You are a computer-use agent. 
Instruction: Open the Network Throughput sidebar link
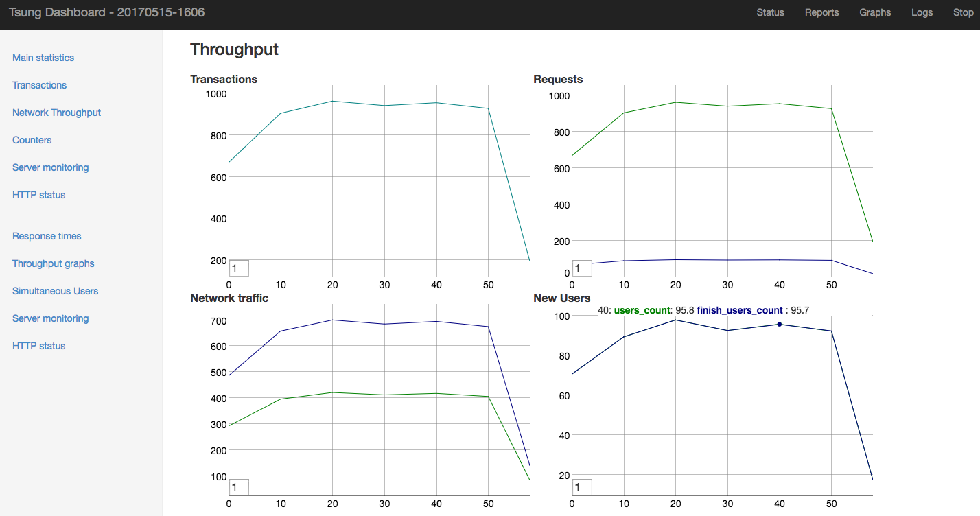tap(56, 113)
